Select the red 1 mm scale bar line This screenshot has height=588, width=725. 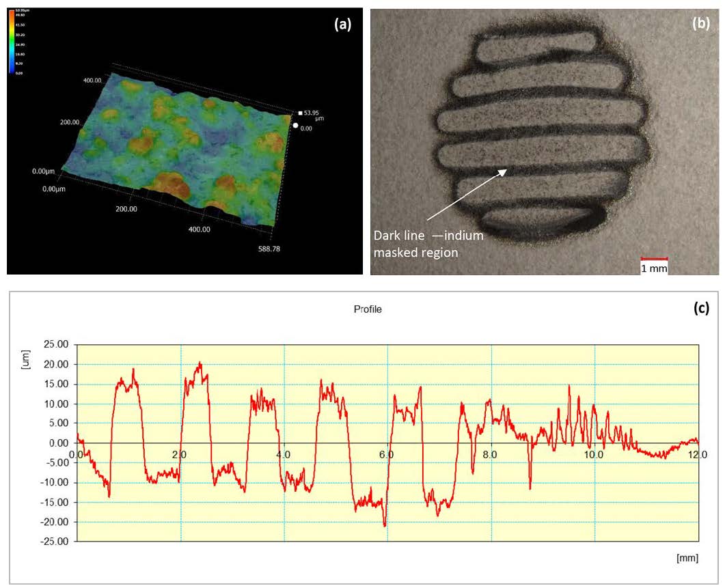[x=654, y=259]
